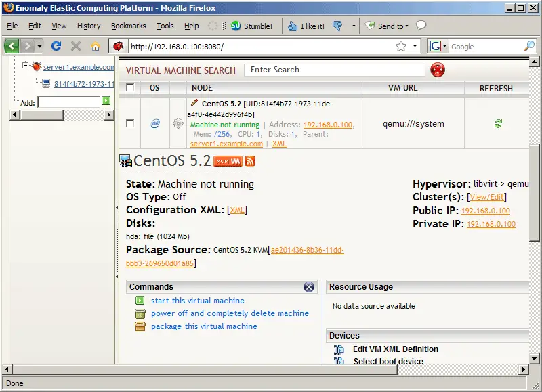Open the Configuration XML link

click(x=237, y=210)
